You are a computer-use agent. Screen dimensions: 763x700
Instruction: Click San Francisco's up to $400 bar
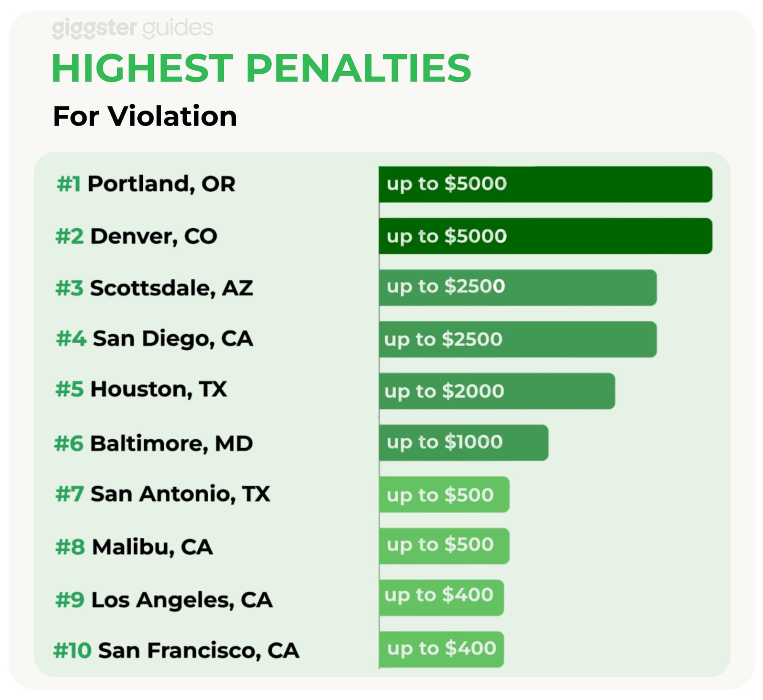tap(441, 650)
